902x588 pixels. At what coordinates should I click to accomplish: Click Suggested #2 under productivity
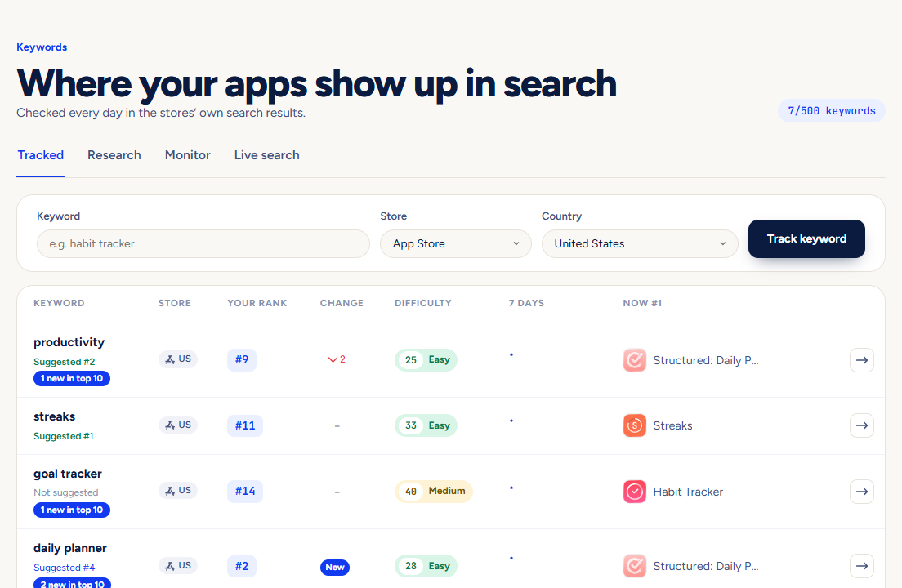[x=65, y=362]
